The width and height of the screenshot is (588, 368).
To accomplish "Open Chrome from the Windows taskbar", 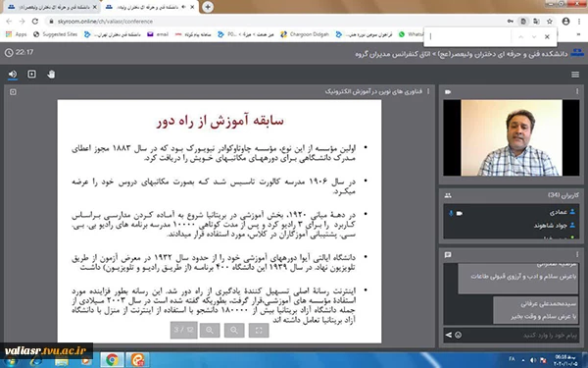I will coord(112,360).
